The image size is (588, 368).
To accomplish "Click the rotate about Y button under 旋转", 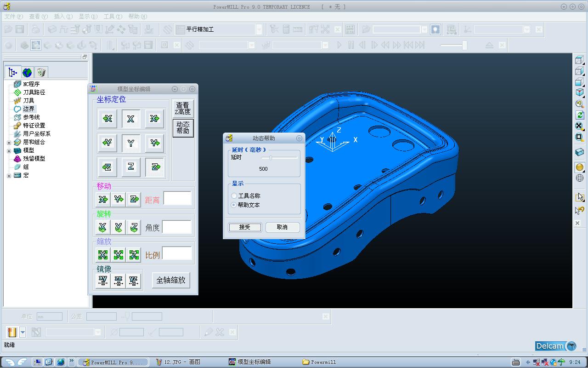I will click(x=119, y=227).
